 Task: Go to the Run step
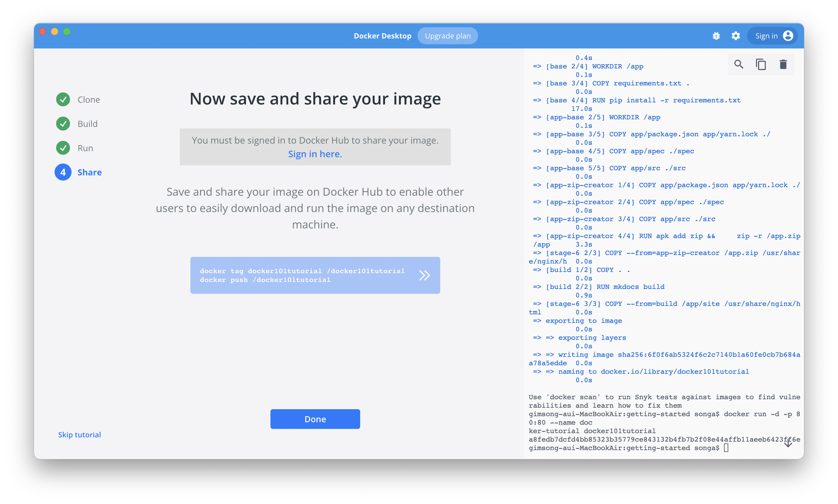pos(85,148)
